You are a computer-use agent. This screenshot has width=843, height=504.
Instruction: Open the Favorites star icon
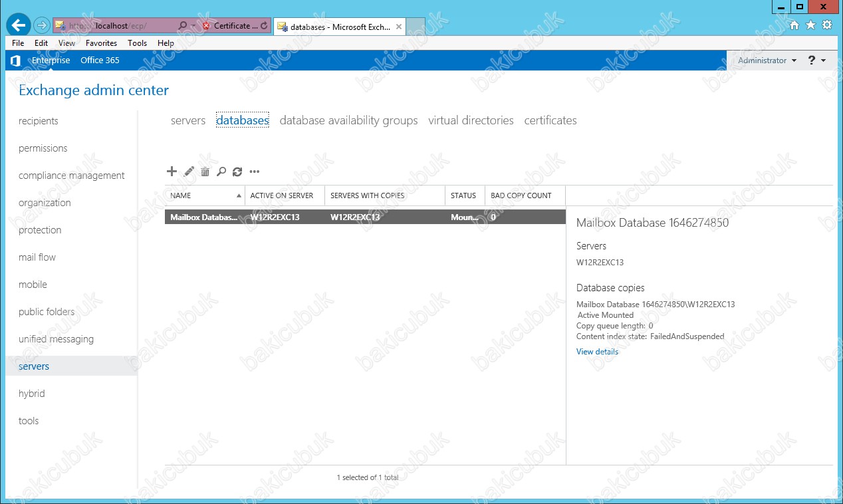(x=810, y=25)
